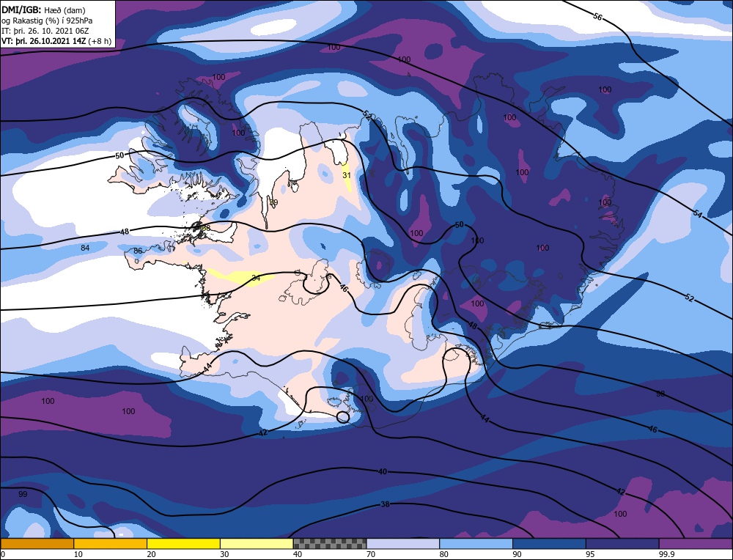This screenshot has height=560, width=733.
Task: Click the bright yellow 20–30 legend swatch
Action: [x=183, y=543]
